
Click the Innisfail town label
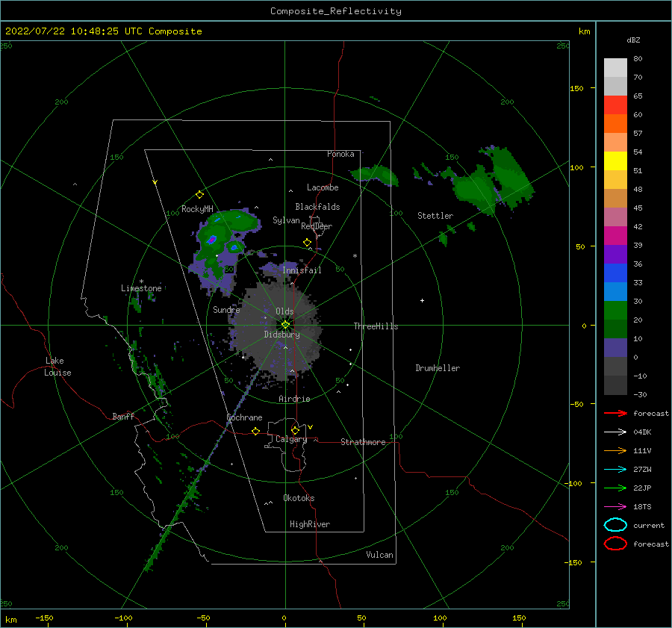pyautogui.click(x=302, y=270)
